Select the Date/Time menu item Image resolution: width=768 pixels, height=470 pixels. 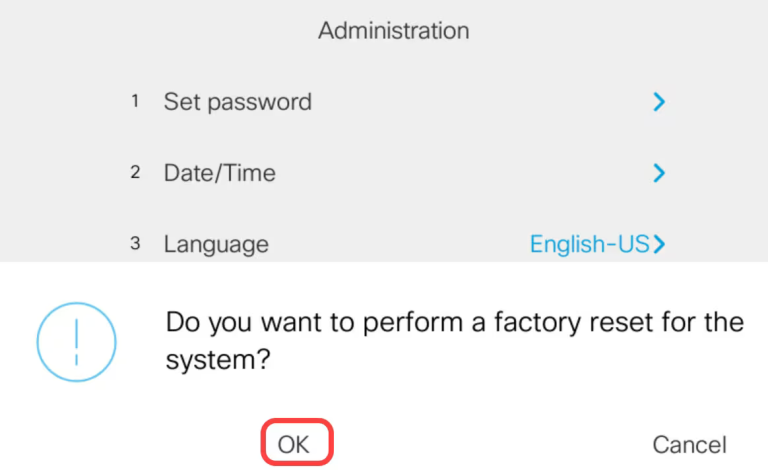(220, 173)
